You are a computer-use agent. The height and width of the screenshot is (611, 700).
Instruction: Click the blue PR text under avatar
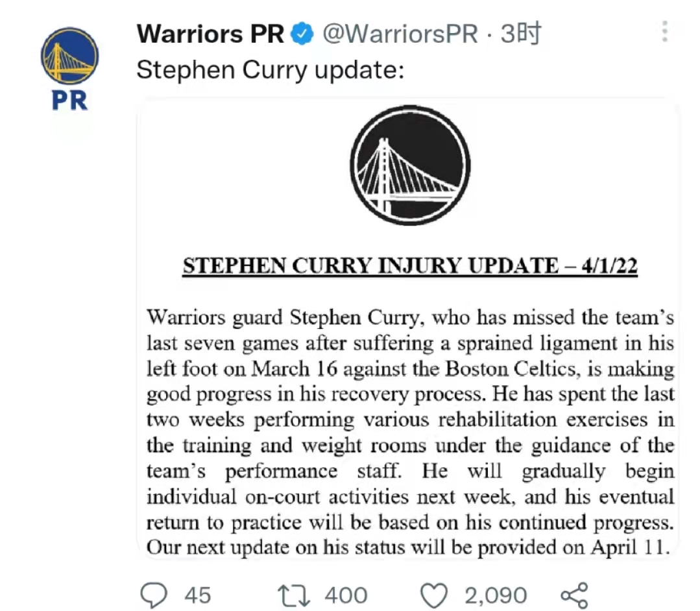pyautogui.click(x=69, y=101)
